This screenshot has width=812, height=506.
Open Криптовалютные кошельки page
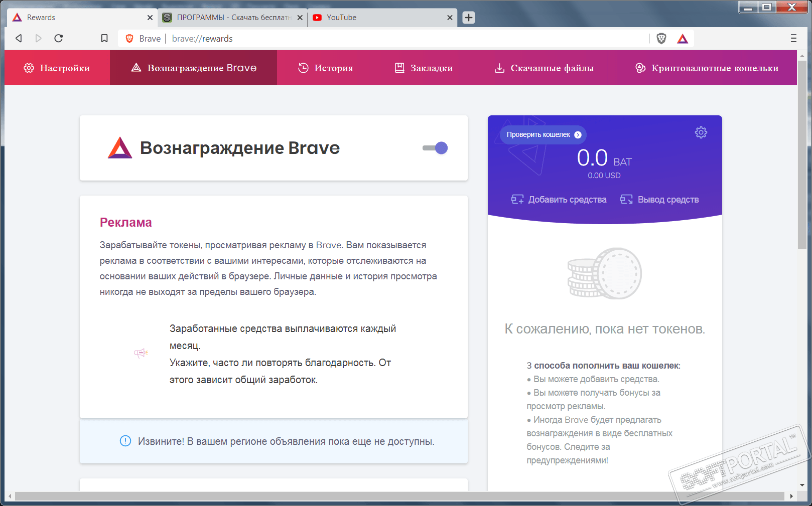click(x=707, y=68)
